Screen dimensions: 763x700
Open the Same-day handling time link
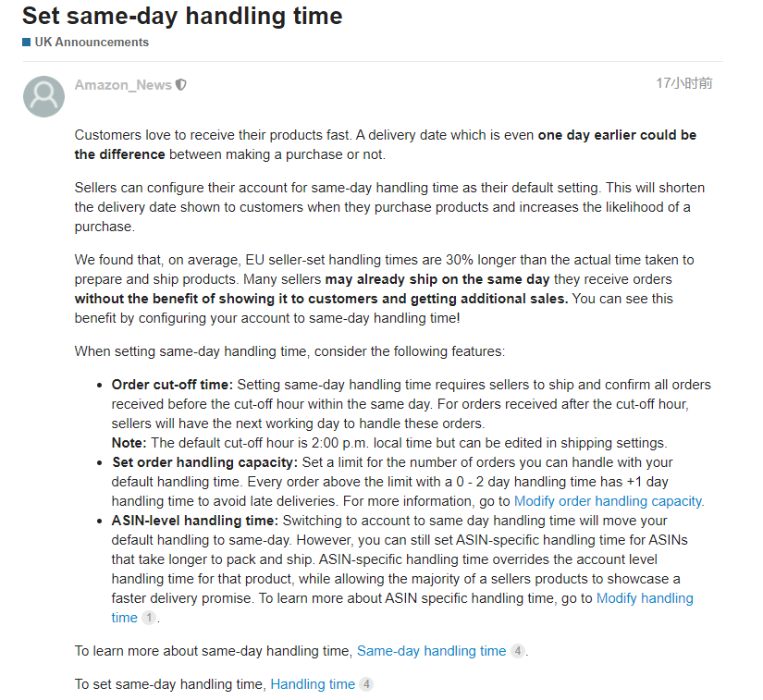click(431, 651)
